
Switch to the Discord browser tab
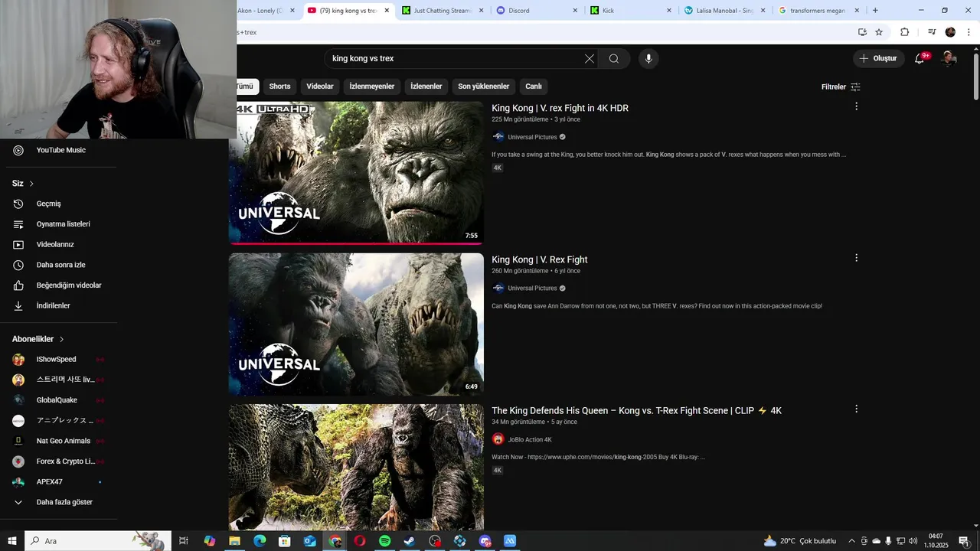tap(536, 11)
